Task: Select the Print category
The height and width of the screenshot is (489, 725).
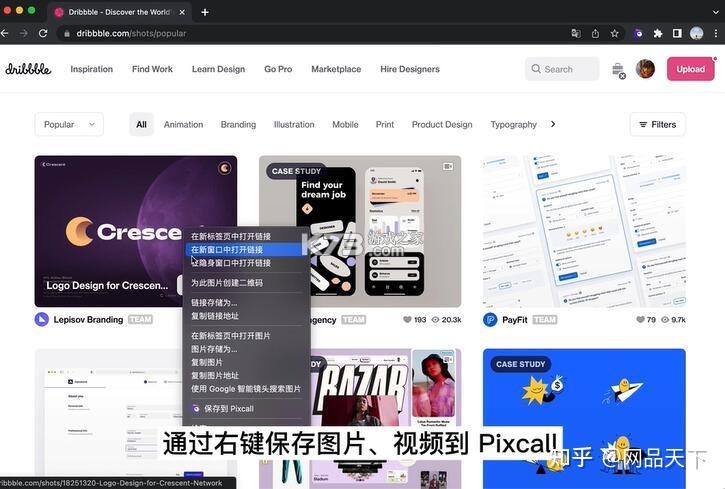Action: coord(385,124)
